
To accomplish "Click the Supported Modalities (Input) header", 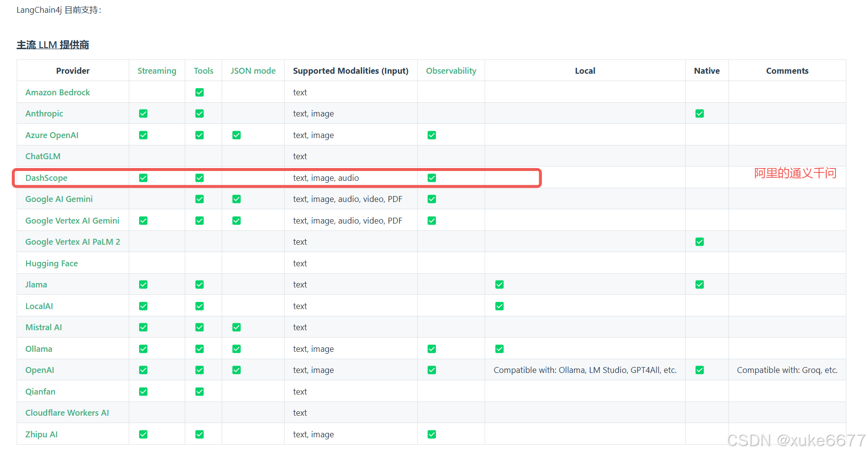I will pyautogui.click(x=350, y=70).
